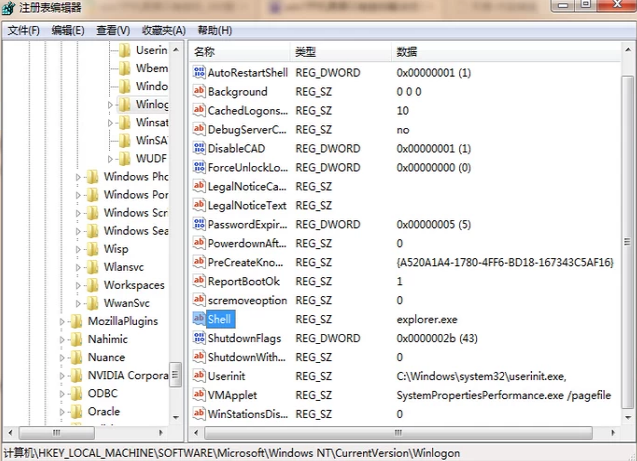Select the MozillaPlugins folder icon
Screen dimensions: 637x461
point(77,322)
